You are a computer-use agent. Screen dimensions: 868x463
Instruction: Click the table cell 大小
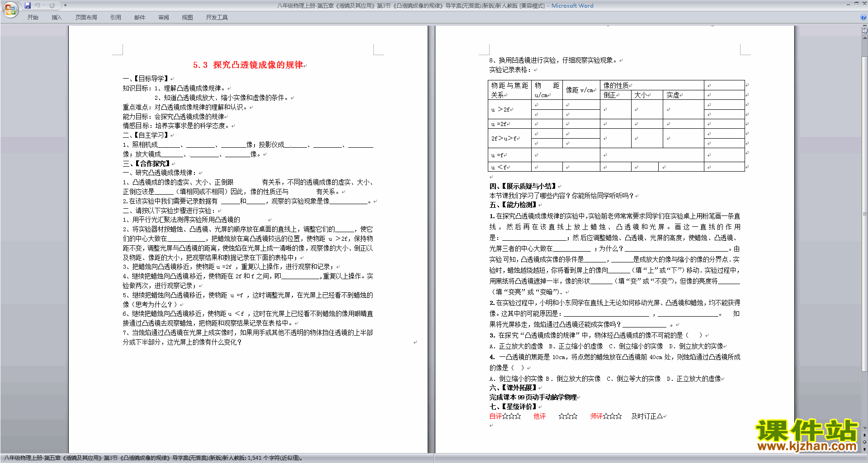[x=647, y=95]
